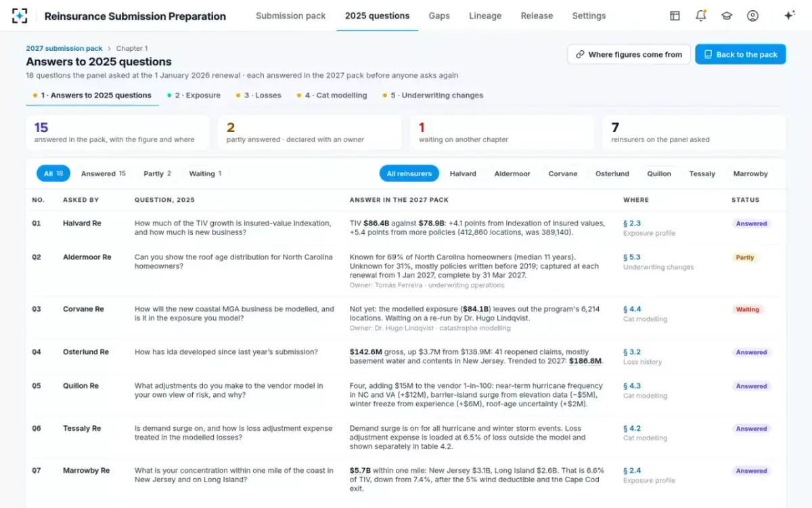This screenshot has width=812, height=508.
Task: Click the Waiting status badge in Q3
Action: 748,310
